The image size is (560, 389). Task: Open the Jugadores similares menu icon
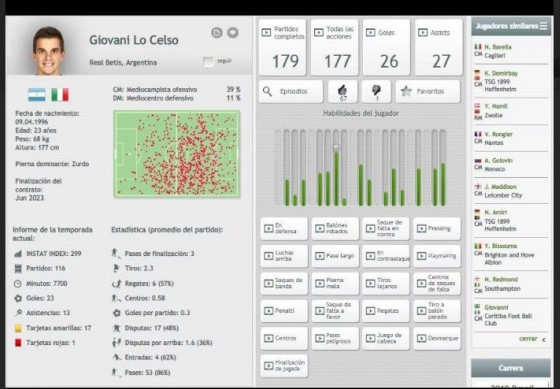click(x=543, y=26)
